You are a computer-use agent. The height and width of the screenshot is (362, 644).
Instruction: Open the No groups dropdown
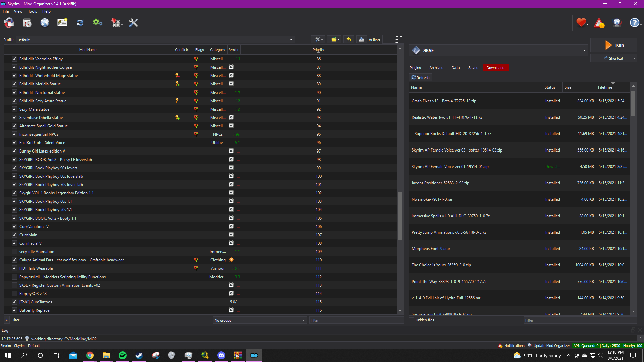point(260,320)
